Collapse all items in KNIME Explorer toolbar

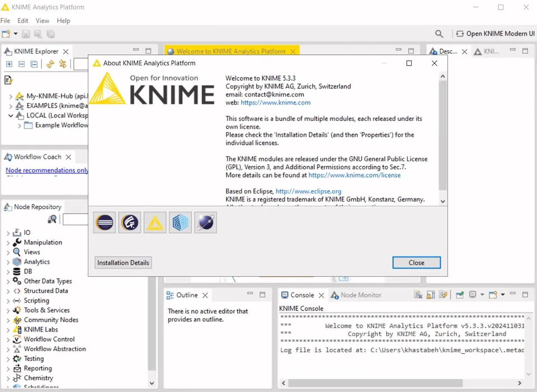click(21, 64)
